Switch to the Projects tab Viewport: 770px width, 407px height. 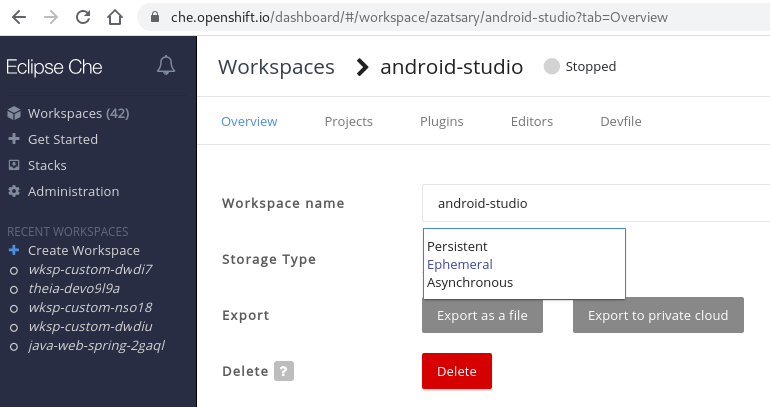tap(349, 121)
